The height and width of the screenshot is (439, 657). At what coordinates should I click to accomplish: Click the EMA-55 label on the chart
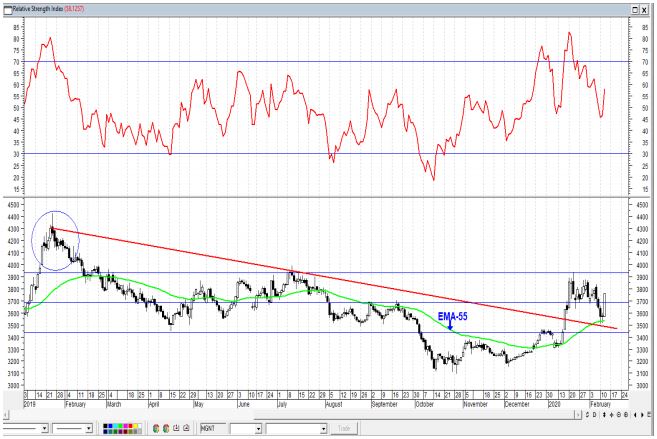pos(453,317)
